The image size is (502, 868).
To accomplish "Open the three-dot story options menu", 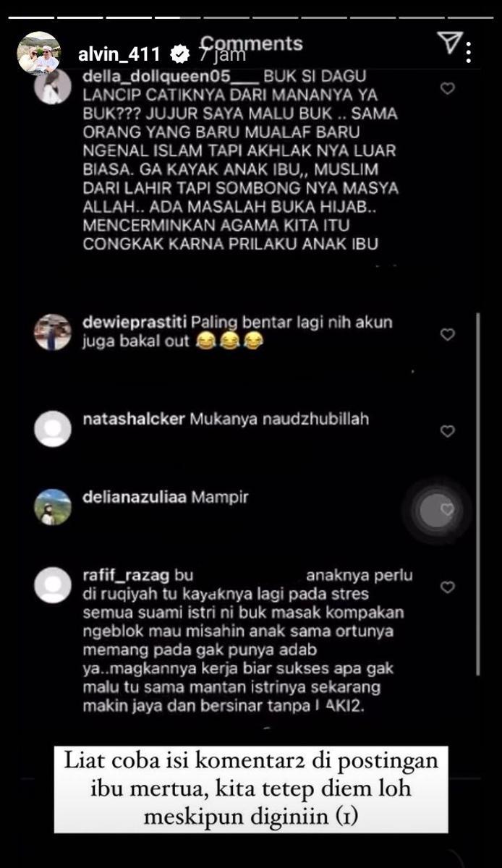I will tap(469, 52).
